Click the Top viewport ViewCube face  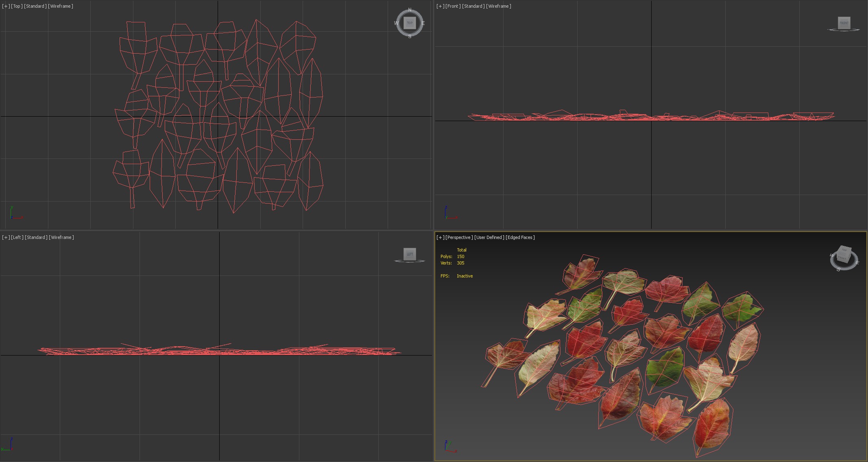(x=410, y=23)
